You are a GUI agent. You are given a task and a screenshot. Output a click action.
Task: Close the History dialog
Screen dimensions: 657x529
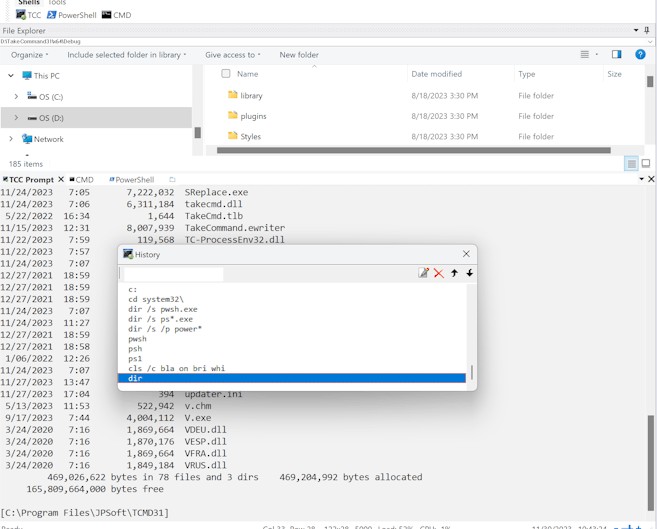[466, 254]
